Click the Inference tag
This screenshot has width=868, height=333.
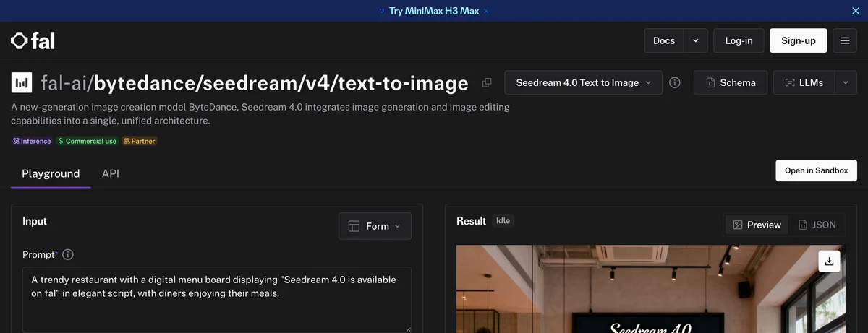tap(32, 141)
